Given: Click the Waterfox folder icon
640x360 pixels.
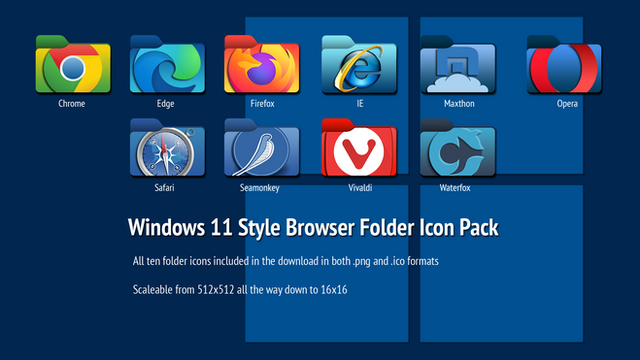Looking at the screenshot, I should pyautogui.click(x=458, y=148).
